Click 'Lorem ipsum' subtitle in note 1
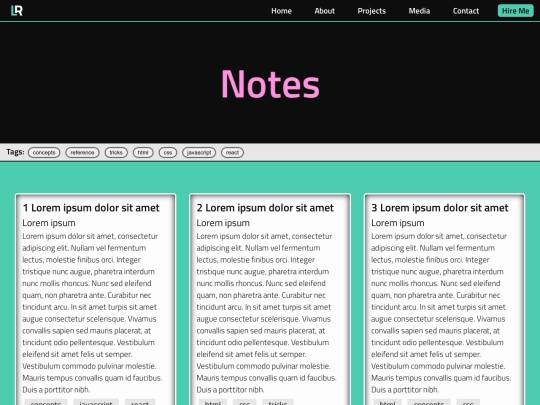 click(49, 223)
